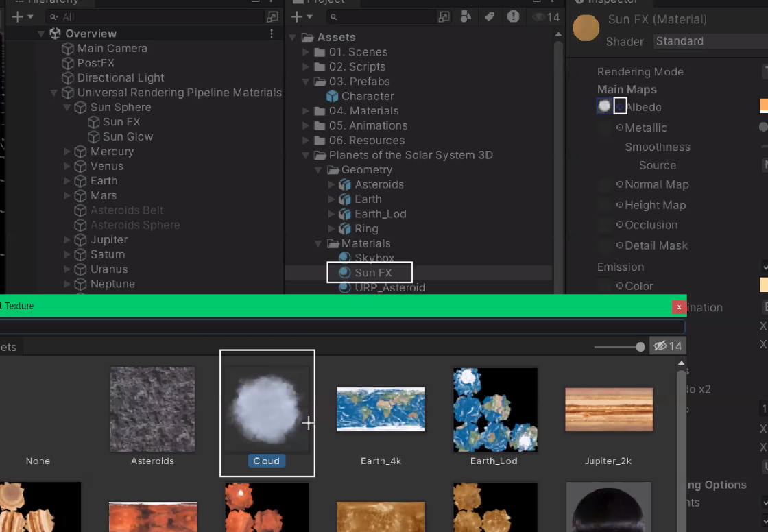Image resolution: width=768 pixels, height=532 pixels.
Task: Collapse Geometry folder in Project
Action: coord(318,170)
